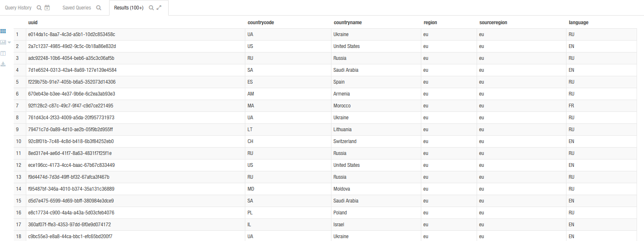Open the Query History tab
The image size is (644, 241).
pyautogui.click(x=18, y=8)
